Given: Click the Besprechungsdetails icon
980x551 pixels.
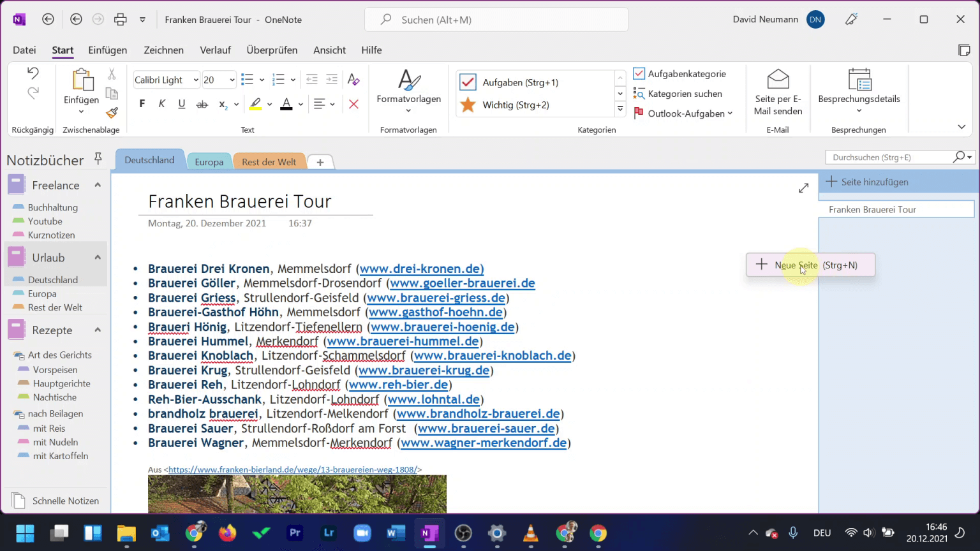Looking at the screenshot, I should point(859,81).
